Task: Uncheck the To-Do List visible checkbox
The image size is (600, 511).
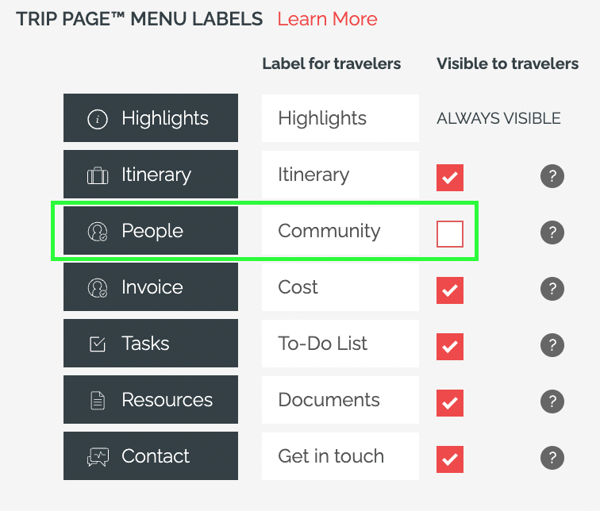Action: (450, 346)
